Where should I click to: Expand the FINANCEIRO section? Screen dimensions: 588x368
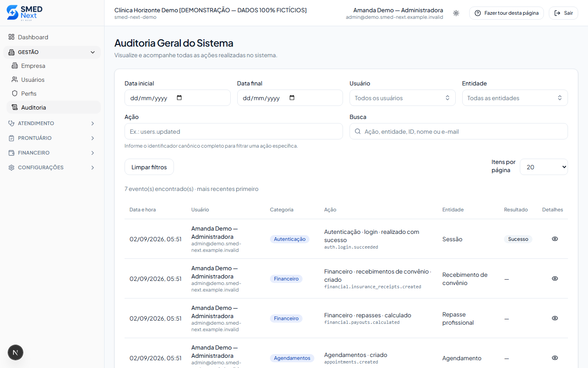pyautogui.click(x=52, y=153)
